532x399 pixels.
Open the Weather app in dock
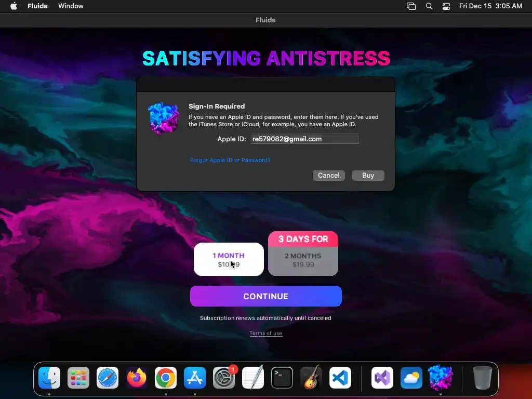[411, 378]
